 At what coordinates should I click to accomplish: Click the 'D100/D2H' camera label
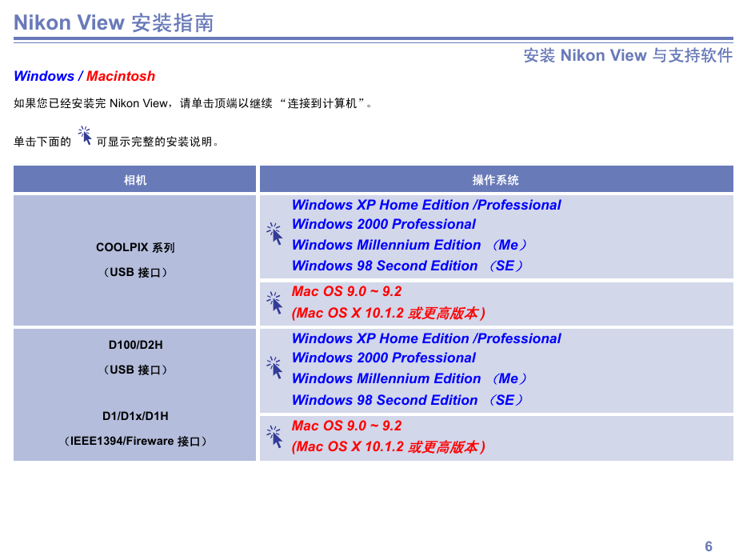(x=136, y=345)
